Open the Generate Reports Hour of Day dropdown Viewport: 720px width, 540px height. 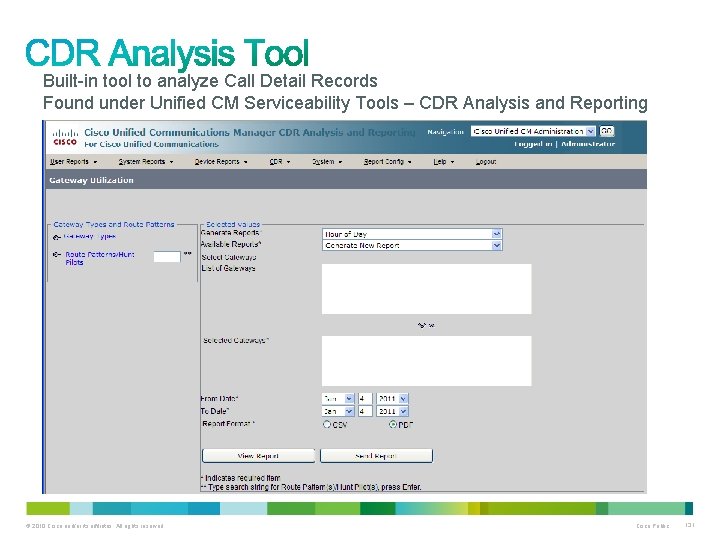tap(412, 234)
